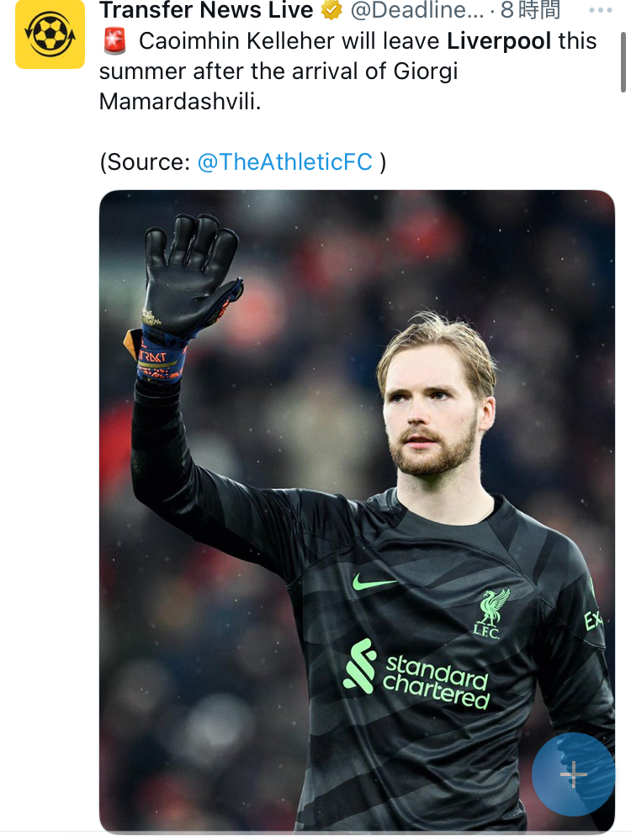Open the Transfer News Live account name

click(206, 11)
